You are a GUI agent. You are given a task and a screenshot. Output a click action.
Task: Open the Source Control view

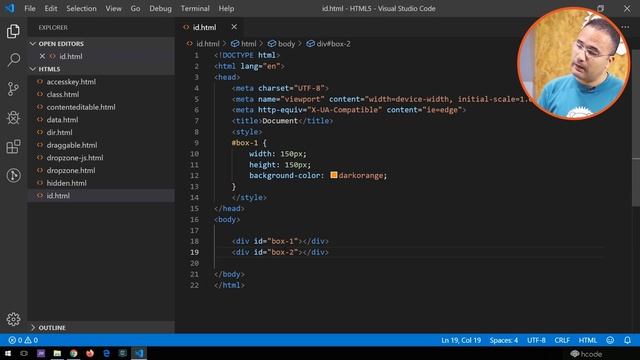point(13,89)
